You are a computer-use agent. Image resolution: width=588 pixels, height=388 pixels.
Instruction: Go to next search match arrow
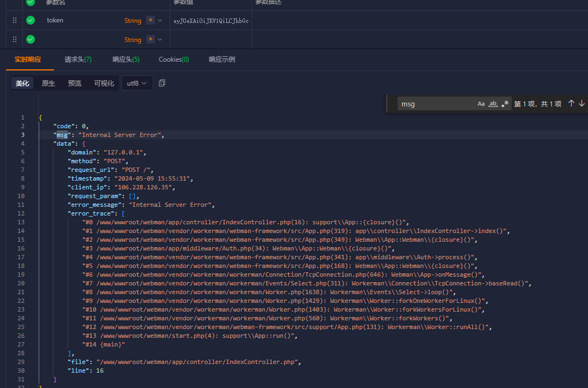click(x=581, y=103)
